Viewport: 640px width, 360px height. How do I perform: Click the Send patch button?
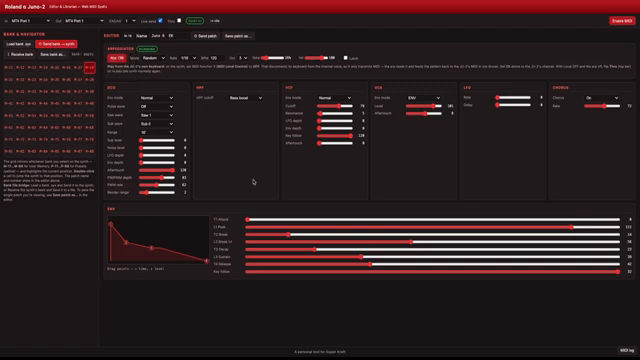(x=205, y=36)
